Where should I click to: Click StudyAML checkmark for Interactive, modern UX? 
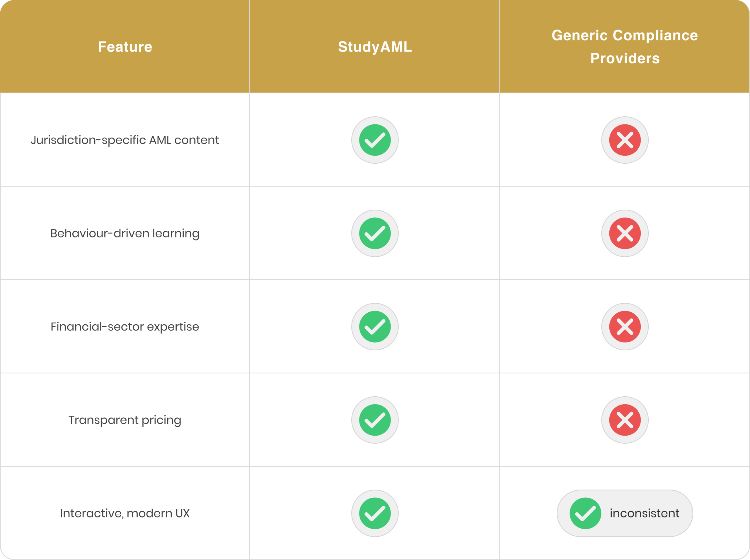click(x=375, y=513)
